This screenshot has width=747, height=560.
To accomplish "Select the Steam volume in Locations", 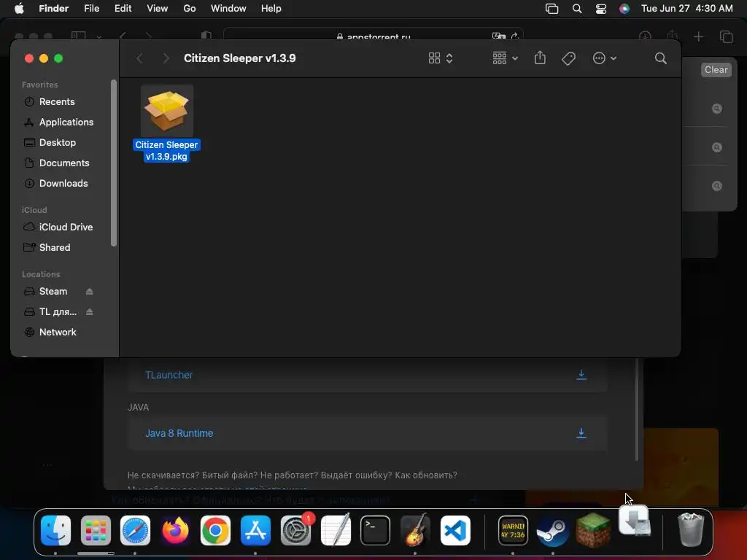I will pyautogui.click(x=53, y=292).
